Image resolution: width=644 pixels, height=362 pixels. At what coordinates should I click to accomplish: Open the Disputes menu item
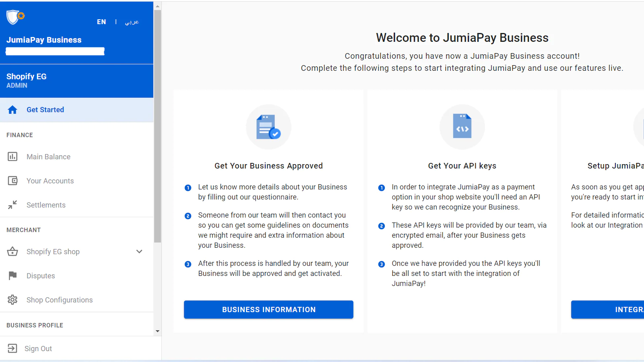click(x=41, y=276)
